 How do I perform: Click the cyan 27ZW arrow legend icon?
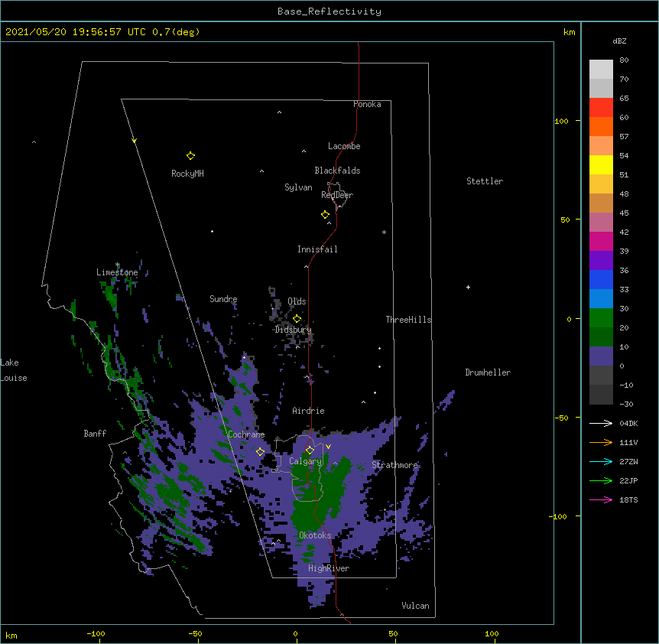601,461
